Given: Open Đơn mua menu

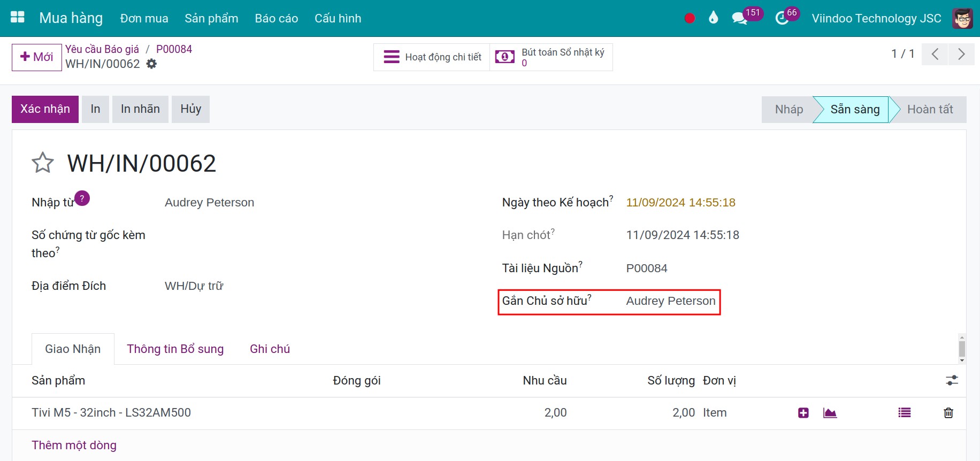Looking at the screenshot, I should [144, 18].
